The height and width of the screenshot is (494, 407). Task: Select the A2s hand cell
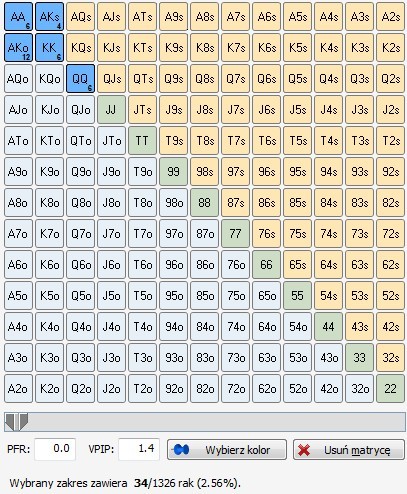pyautogui.click(x=390, y=17)
